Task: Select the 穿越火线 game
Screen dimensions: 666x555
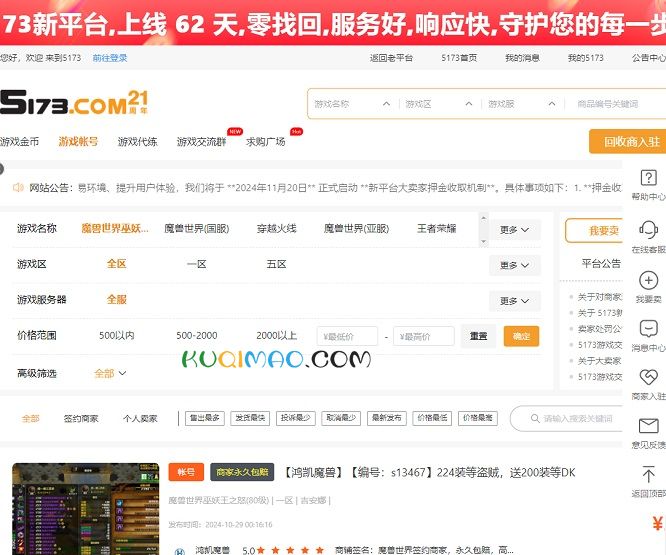Action: pyautogui.click(x=277, y=229)
